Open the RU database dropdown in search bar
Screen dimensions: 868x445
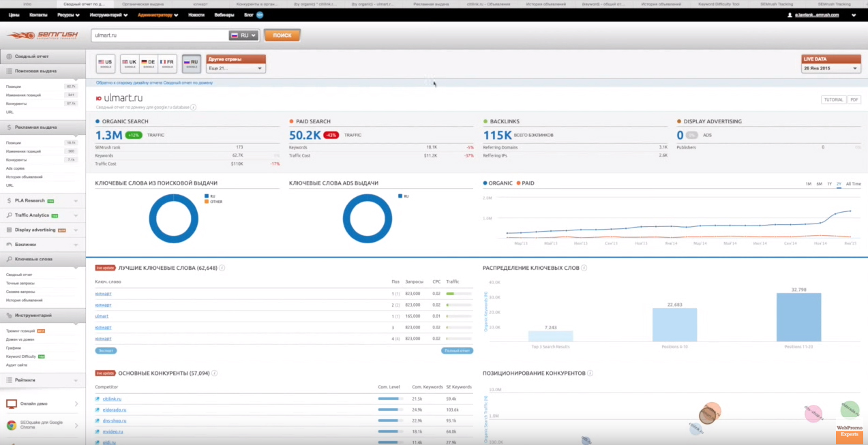[x=244, y=35]
